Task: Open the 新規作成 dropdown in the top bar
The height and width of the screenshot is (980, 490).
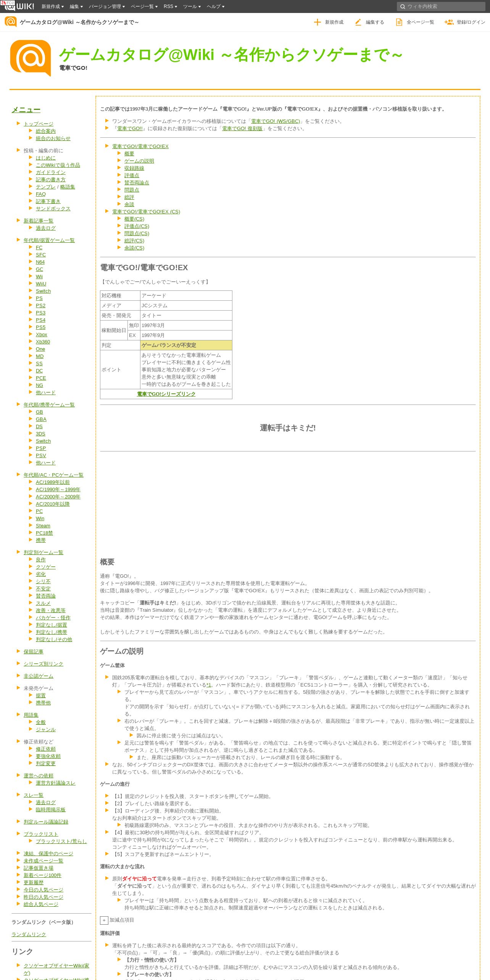Action: click(53, 6)
